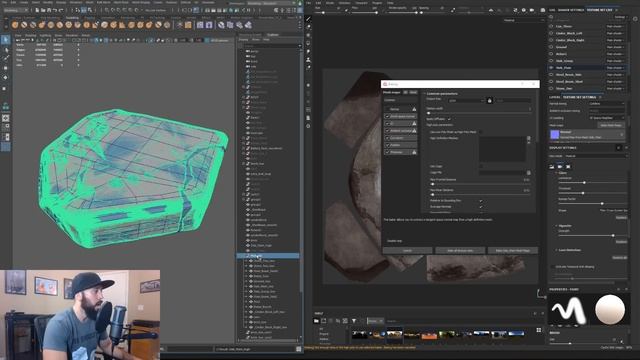This screenshot has width=640, height=360.
Task: Adjust the Max Rear Distance slider
Action: coord(480,195)
